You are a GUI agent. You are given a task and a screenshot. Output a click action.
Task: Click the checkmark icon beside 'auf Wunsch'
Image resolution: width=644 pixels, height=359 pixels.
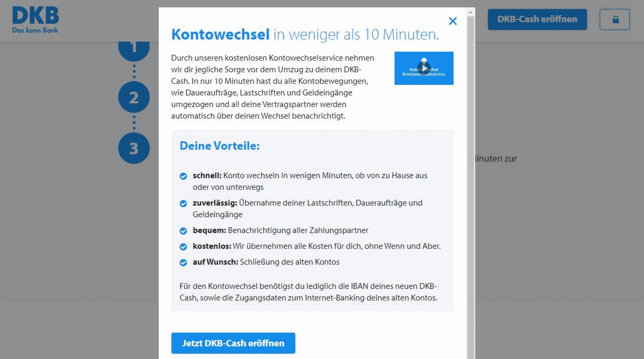point(183,262)
